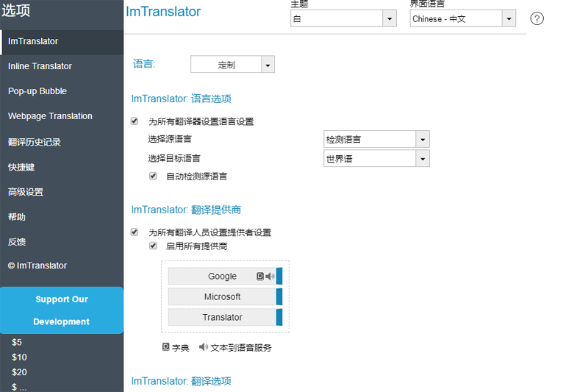Open the 主题 theme dropdown
Screen dimensions: 588x392
click(343, 18)
